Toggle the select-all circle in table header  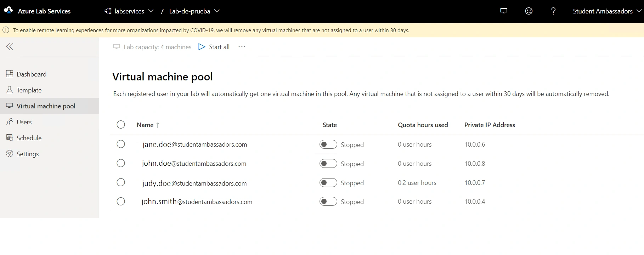121,125
